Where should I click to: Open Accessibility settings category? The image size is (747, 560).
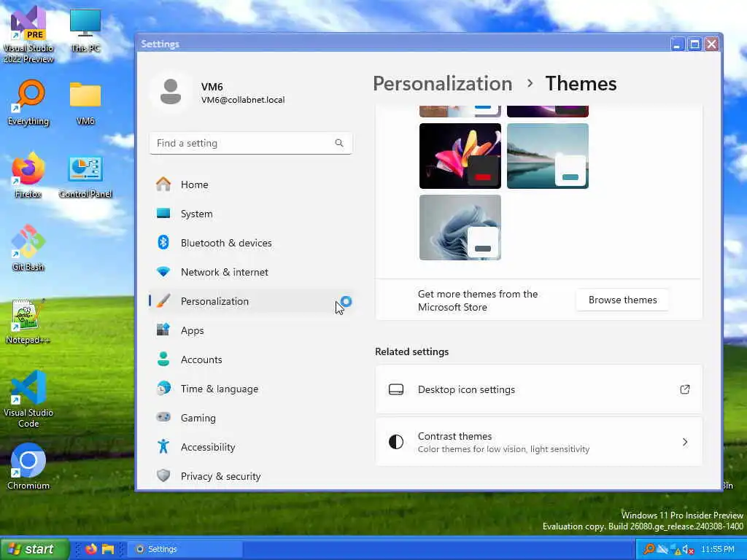251,447
